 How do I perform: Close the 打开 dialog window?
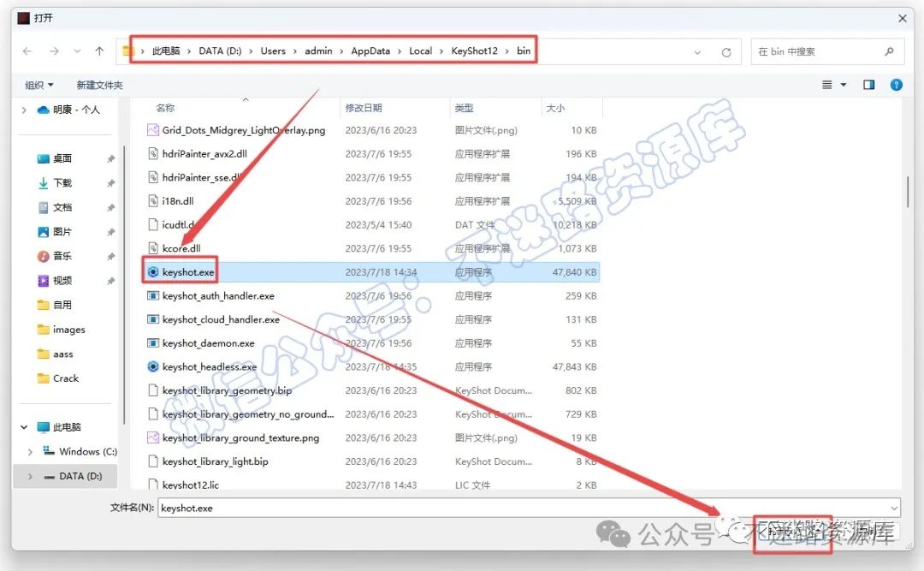pyautogui.click(x=903, y=18)
